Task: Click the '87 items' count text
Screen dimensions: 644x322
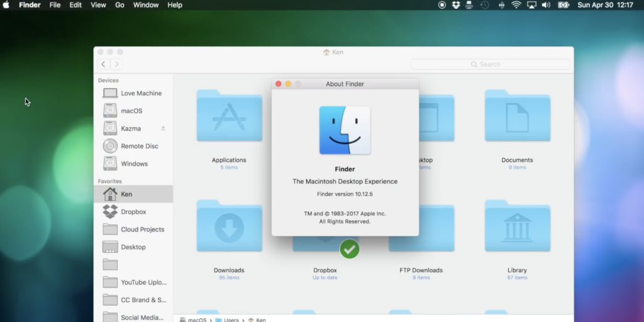Action: 517,277
